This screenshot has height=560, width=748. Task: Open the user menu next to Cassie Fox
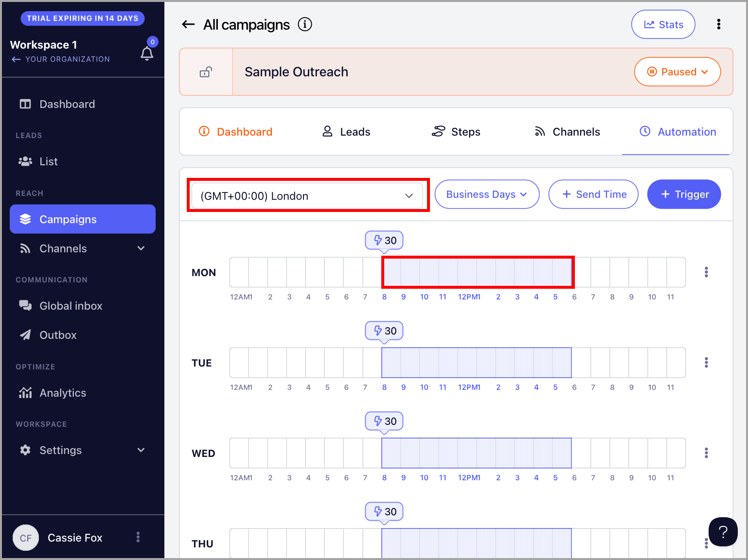pos(138,537)
